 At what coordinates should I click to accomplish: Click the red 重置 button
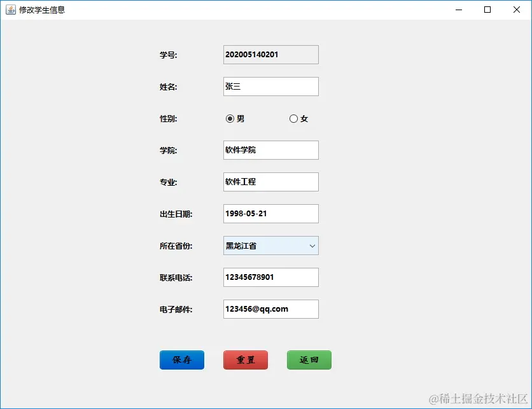[246, 360]
